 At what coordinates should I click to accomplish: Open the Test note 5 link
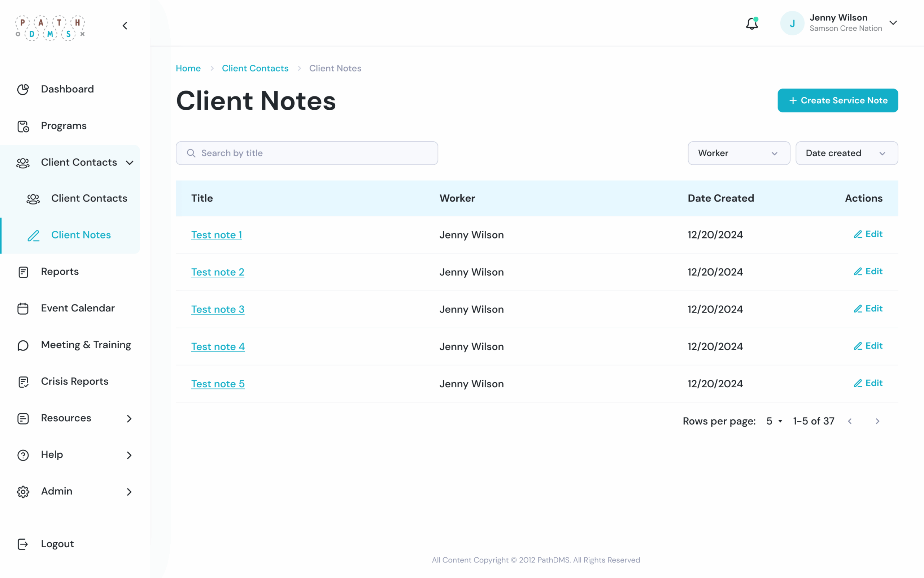218,384
